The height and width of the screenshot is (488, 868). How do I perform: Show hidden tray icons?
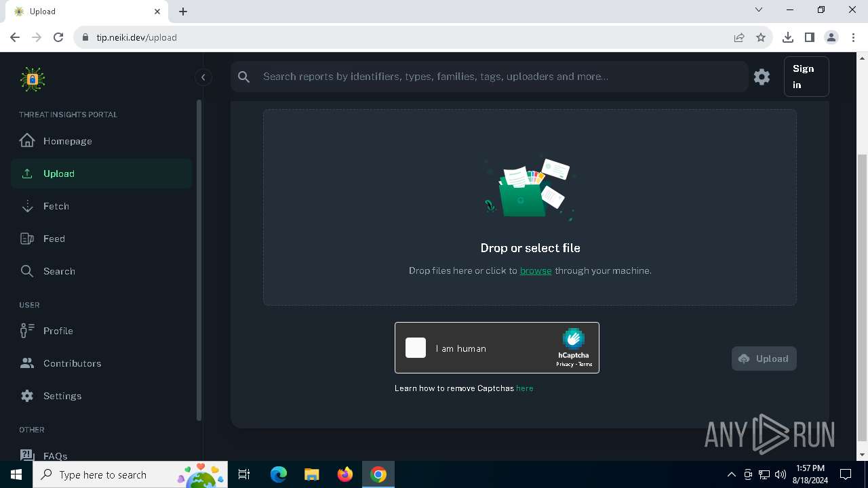click(x=731, y=474)
